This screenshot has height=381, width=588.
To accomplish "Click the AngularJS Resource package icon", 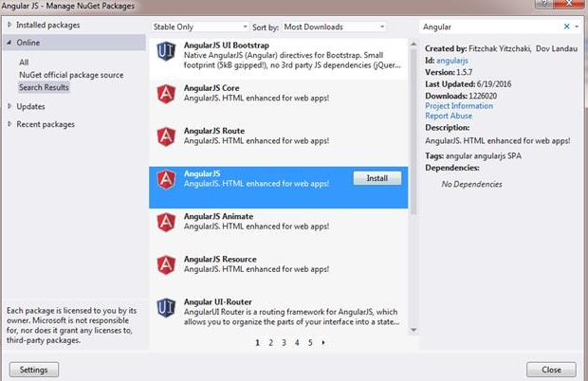I will [166, 264].
